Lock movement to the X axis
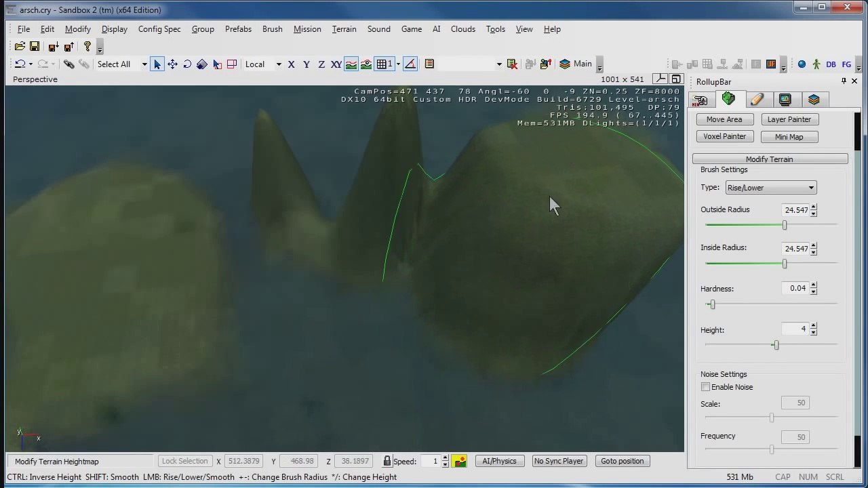The height and width of the screenshot is (488, 868). pos(291,64)
